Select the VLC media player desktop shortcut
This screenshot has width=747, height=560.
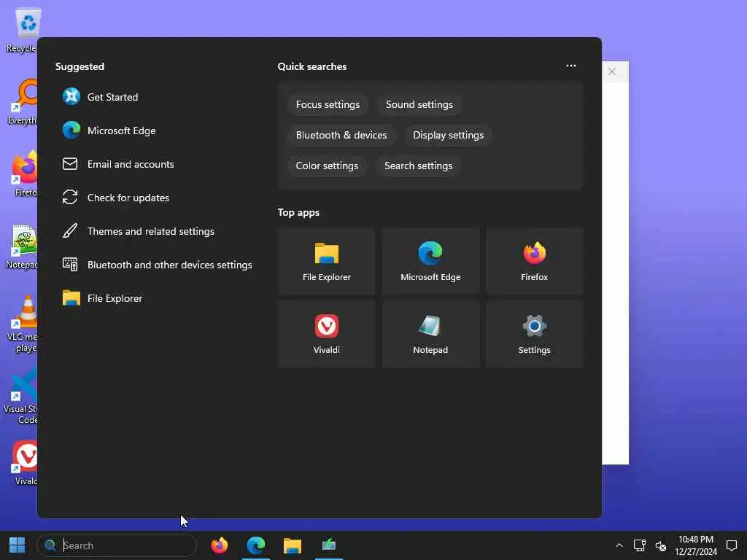tap(22, 324)
